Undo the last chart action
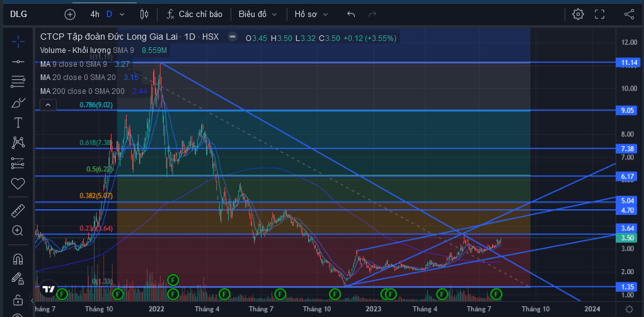644x317 pixels. [x=351, y=14]
